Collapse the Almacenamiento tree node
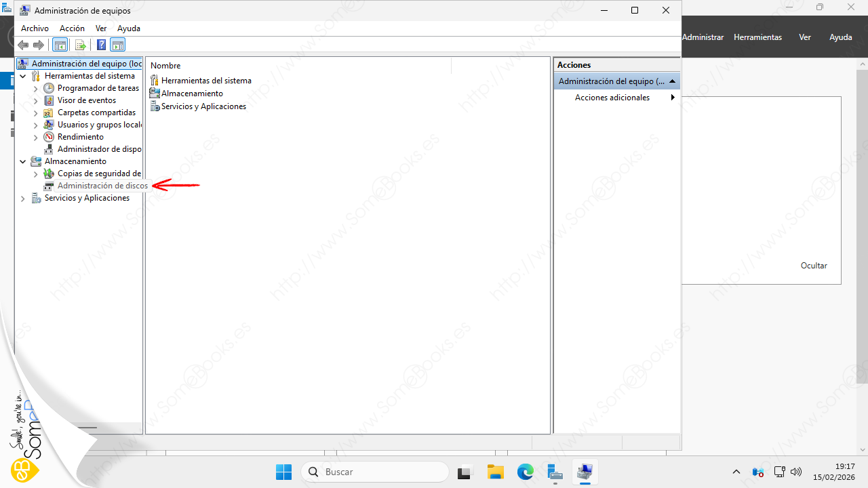The image size is (868, 488). (23, 162)
